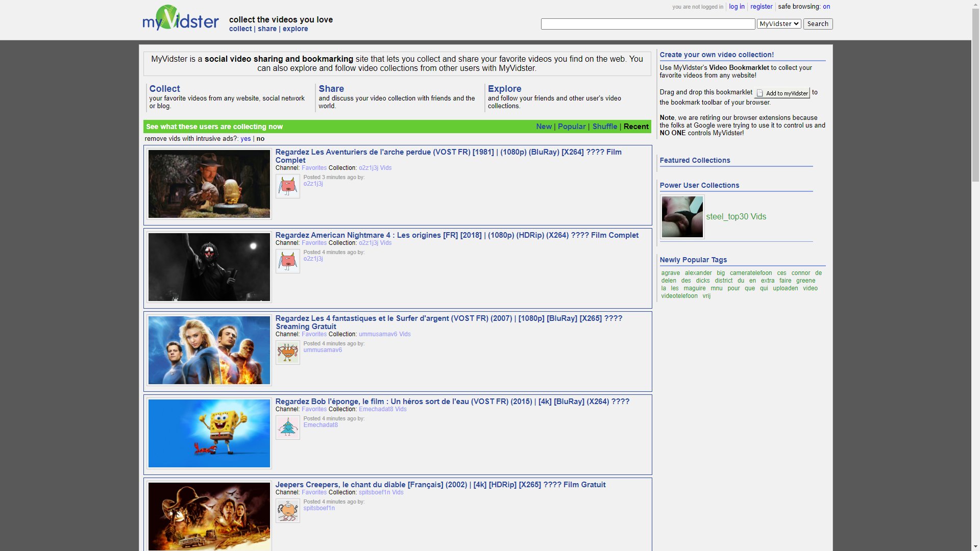Image resolution: width=980 pixels, height=551 pixels.
Task: Choose 'yes' to remove intrusive ad vids
Action: click(x=246, y=139)
